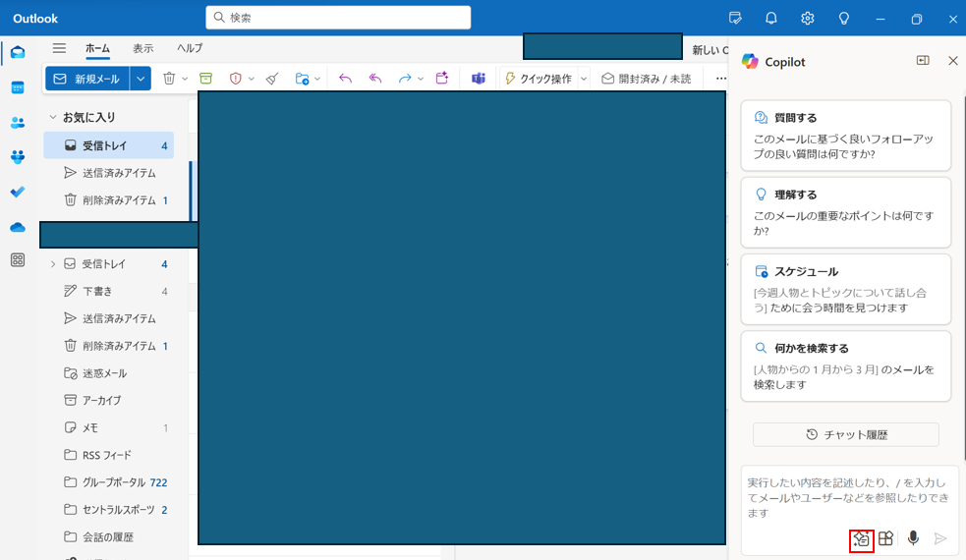Open the メモ folder
The image size is (966, 560).
(x=108, y=427)
